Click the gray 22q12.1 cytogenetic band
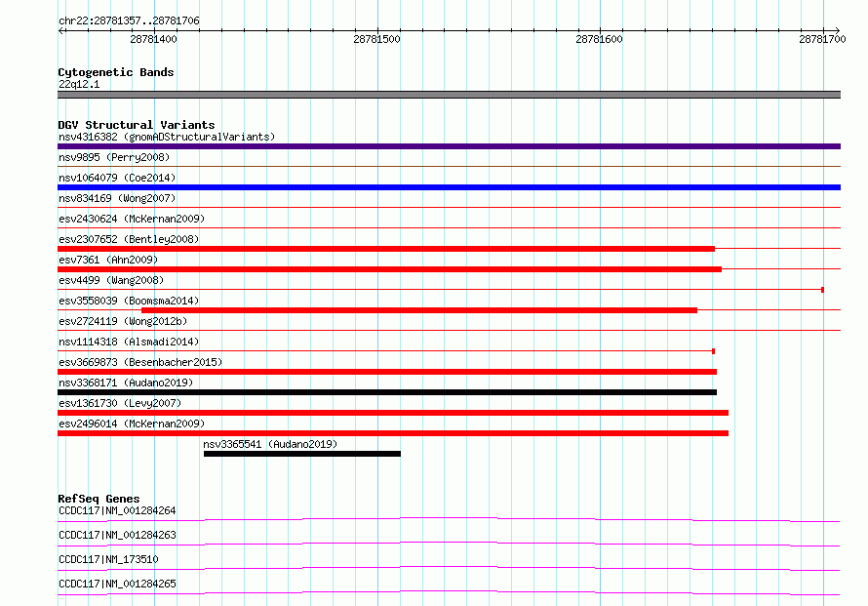 pos(449,95)
